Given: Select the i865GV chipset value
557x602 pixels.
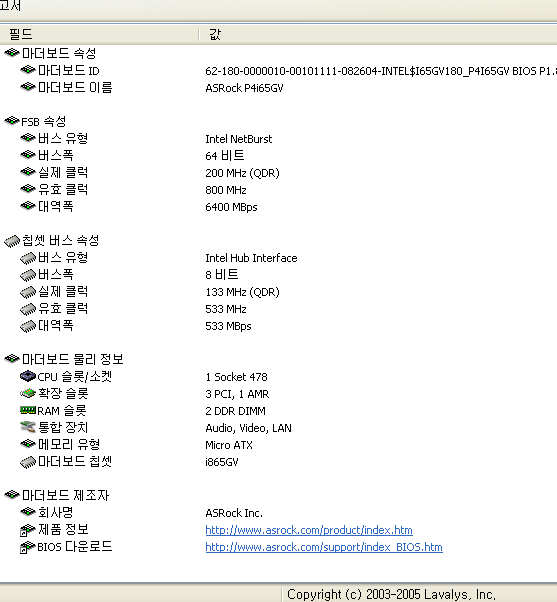Looking at the screenshot, I should point(222,462).
